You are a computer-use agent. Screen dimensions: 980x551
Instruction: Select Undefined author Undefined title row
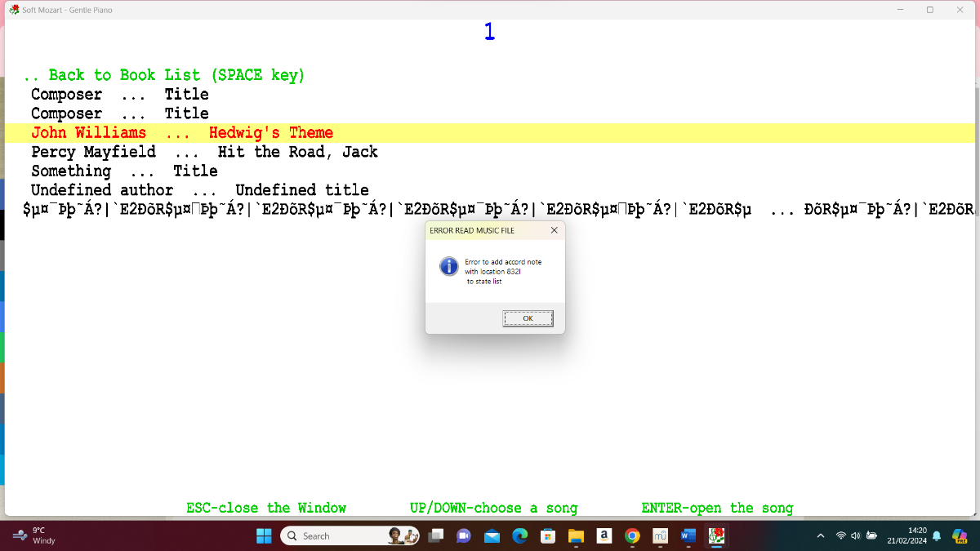200,190
